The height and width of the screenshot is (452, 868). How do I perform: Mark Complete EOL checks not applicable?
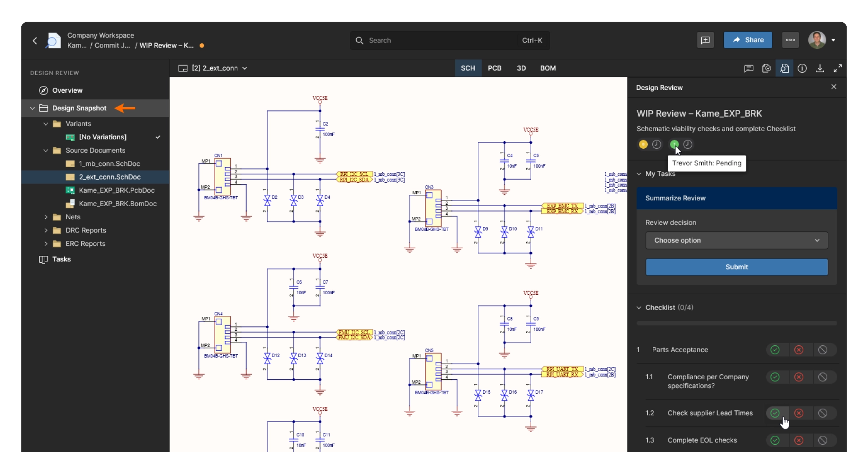pyautogui.click(x=823, y=440)
